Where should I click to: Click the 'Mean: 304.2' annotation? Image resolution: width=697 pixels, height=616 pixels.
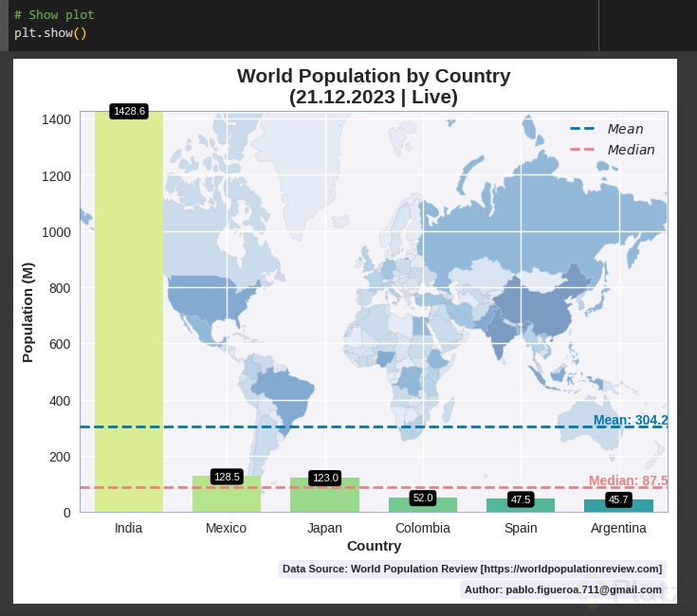tap(631, 420)
